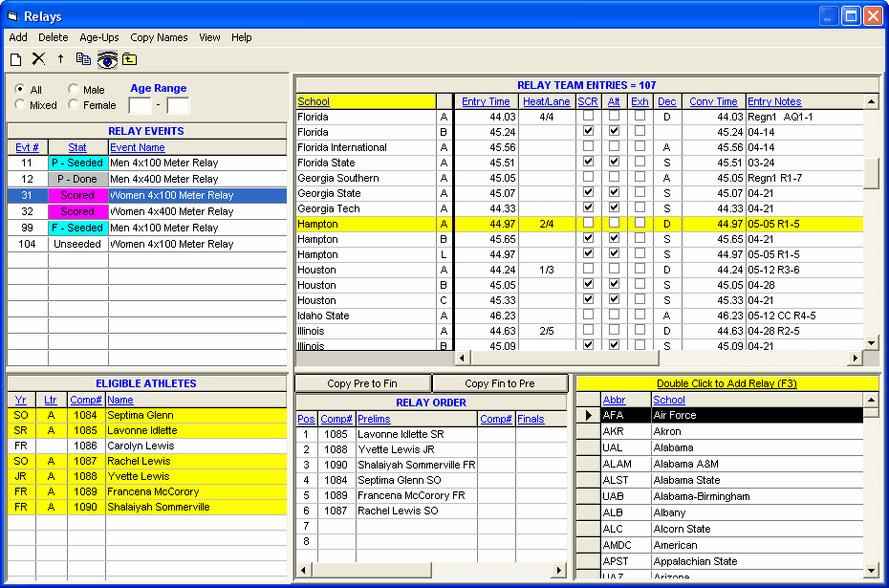Click Copy Pre to Fin button

[x=362, y=383]
